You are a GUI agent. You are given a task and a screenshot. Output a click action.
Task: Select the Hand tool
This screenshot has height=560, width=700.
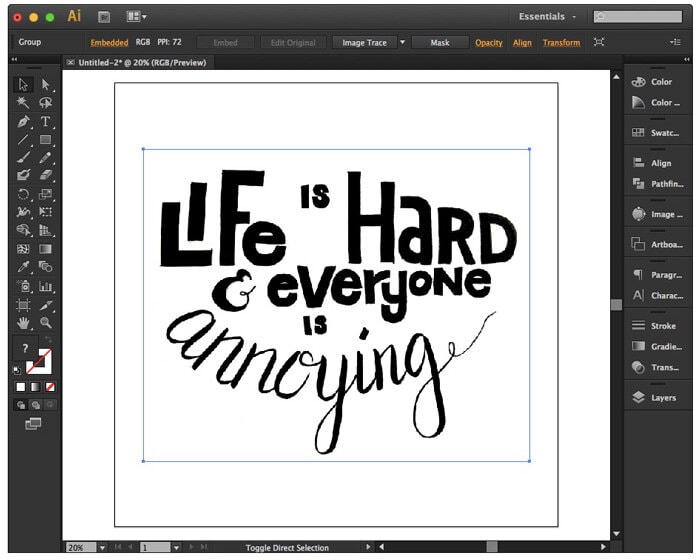click(23, 322)
